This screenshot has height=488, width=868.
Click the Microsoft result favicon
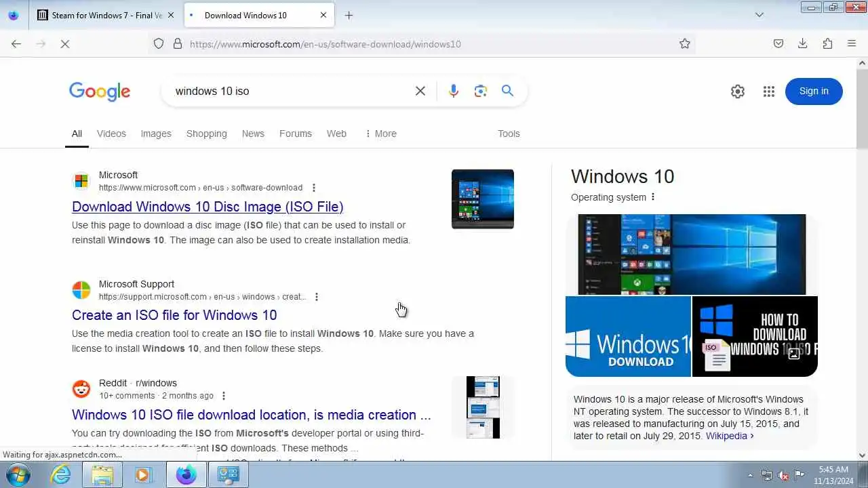click(81, 181)
